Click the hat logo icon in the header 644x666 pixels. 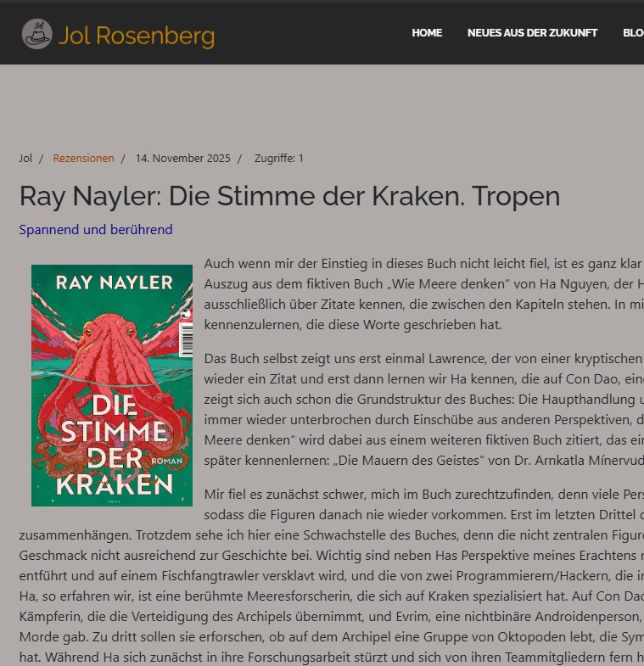pyautogui.click(x=37, y=34)
